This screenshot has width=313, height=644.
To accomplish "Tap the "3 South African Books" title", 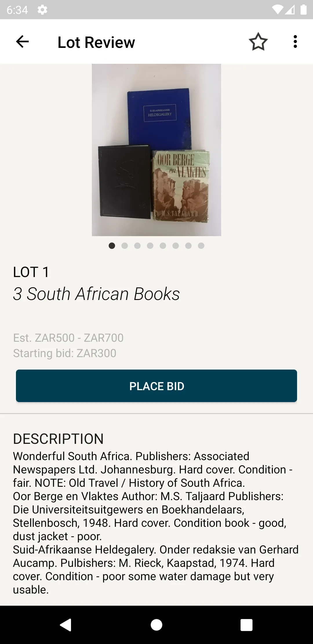I will coord(96,294).
